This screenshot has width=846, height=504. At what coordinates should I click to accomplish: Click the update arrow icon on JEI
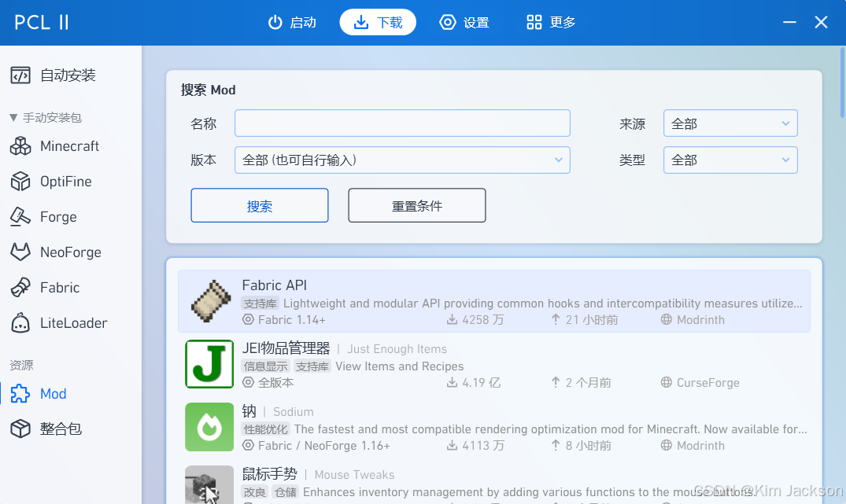pyautogui.click(x=556, y=383)
